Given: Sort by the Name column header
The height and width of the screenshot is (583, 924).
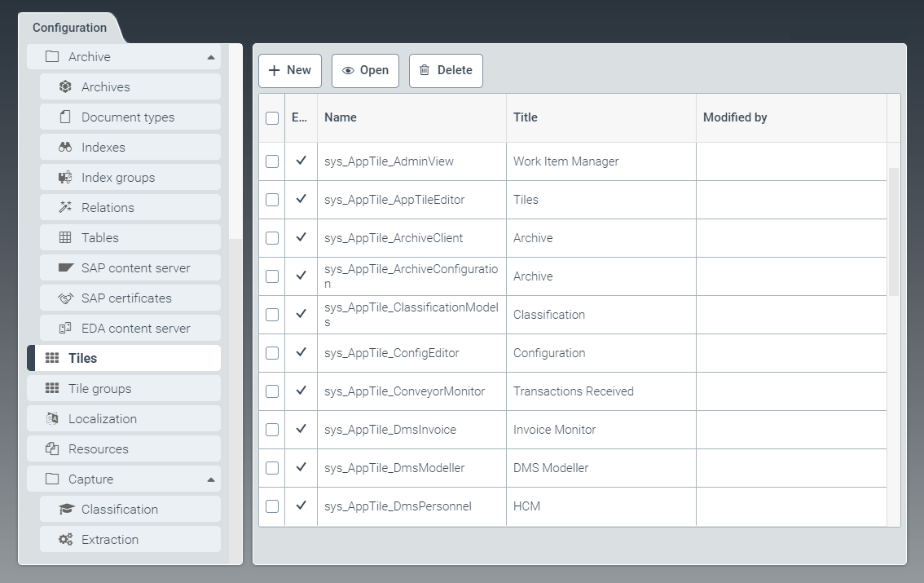Looking at the screenshot, I should (341, 117).
